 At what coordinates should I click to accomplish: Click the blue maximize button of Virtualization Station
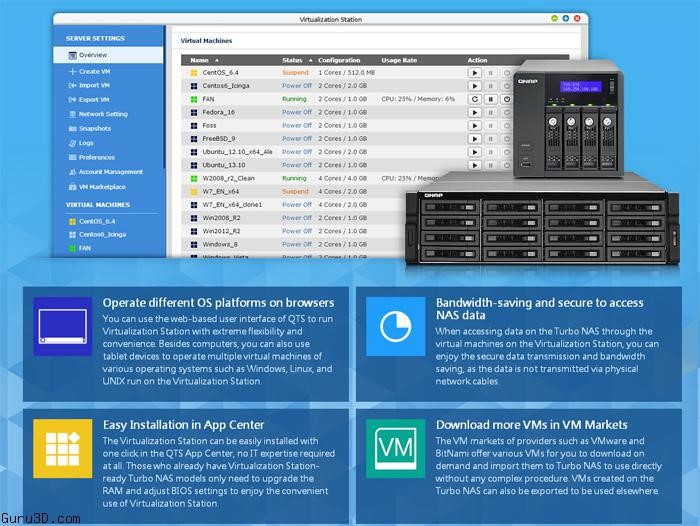(x=566, y=18)
